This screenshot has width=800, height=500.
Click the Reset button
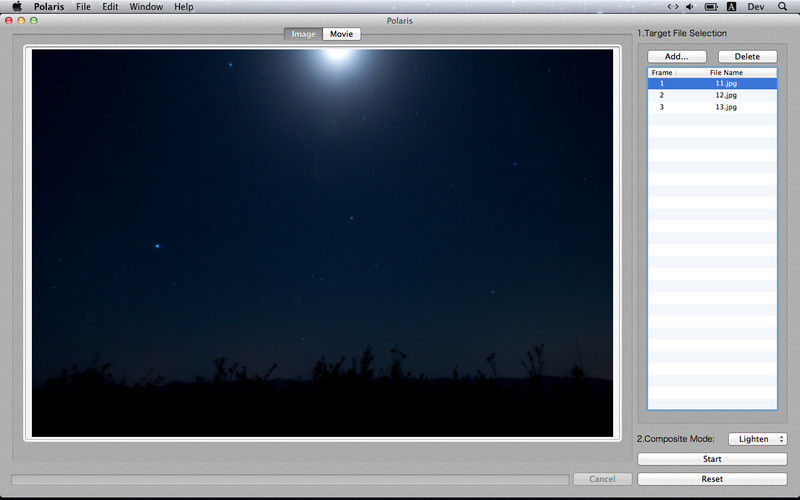[x=712, y=479]
